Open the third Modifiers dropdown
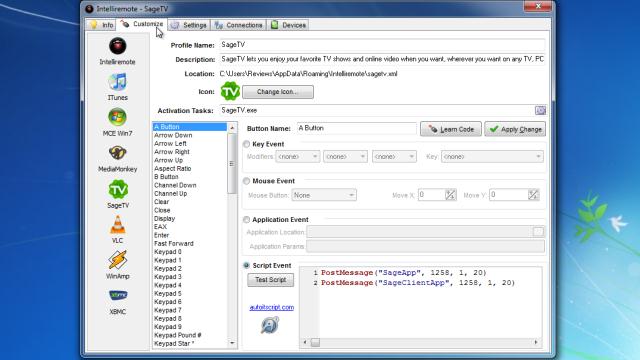 pyautogui.click(x=394, y=156)
